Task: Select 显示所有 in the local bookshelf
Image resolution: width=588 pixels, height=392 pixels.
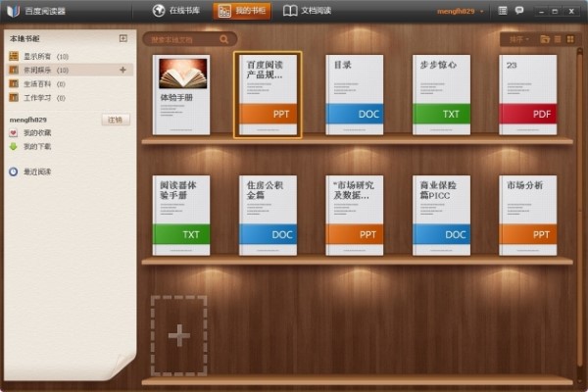Action: (x=37, y=57)
